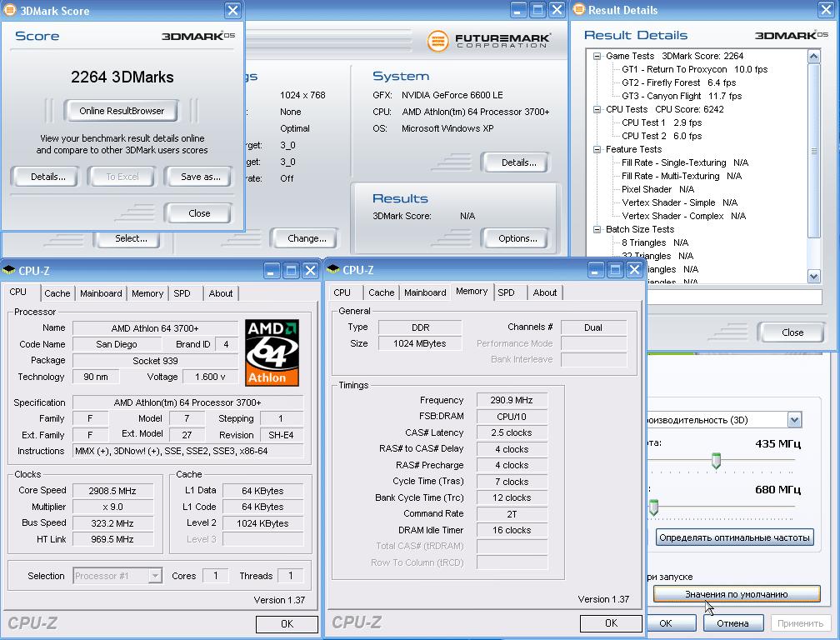Close the Memory CPU-Z window
Screen dimensions: 840x640
tap(634, 269)
